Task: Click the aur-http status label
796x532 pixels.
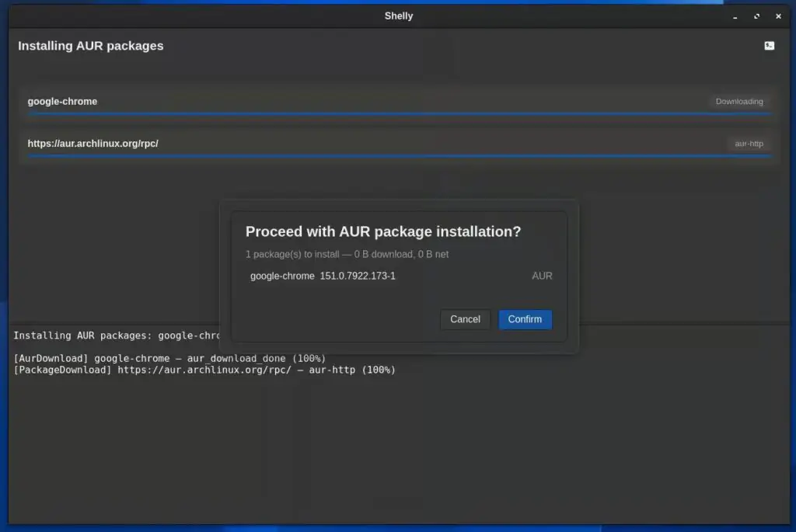Action: click(x=749, y=144)
